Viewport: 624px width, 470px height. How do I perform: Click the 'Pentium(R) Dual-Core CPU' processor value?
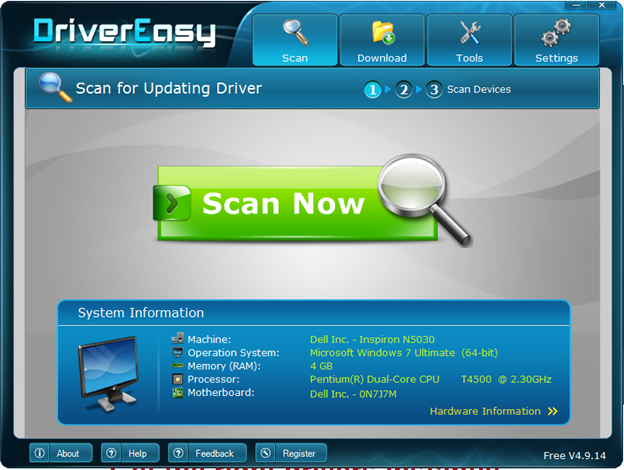click(x=374, y=379)
